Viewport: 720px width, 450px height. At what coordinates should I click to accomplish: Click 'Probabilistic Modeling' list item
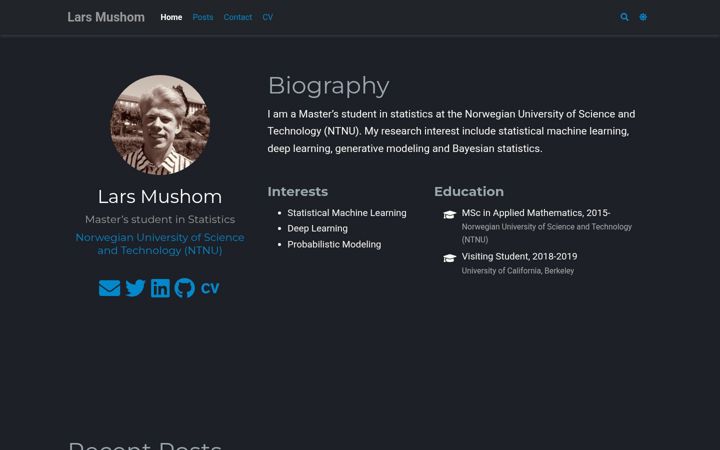334,245
